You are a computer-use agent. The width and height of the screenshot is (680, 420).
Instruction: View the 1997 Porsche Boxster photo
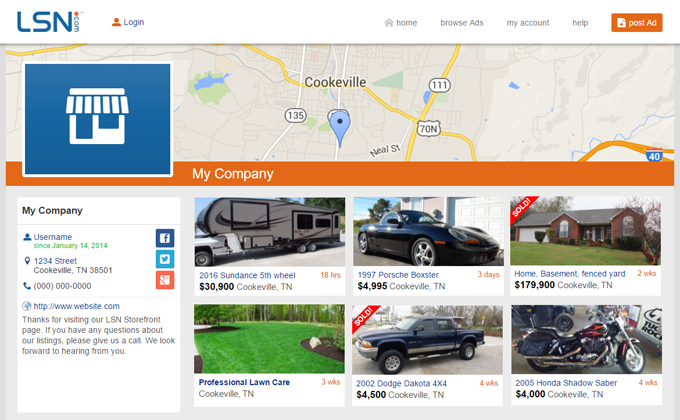coord(428,231)
